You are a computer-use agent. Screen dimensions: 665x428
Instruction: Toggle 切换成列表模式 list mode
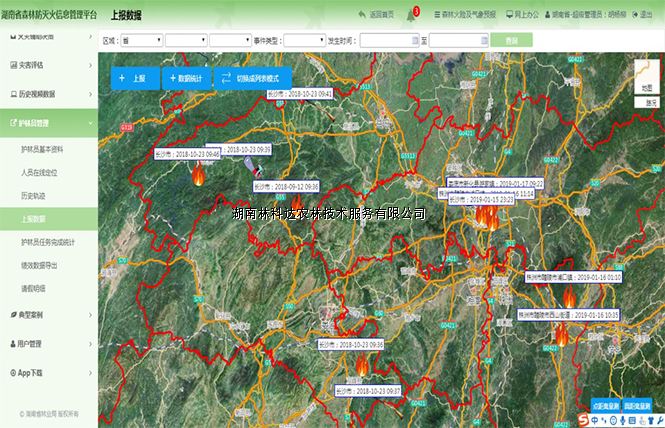(253, 78)
